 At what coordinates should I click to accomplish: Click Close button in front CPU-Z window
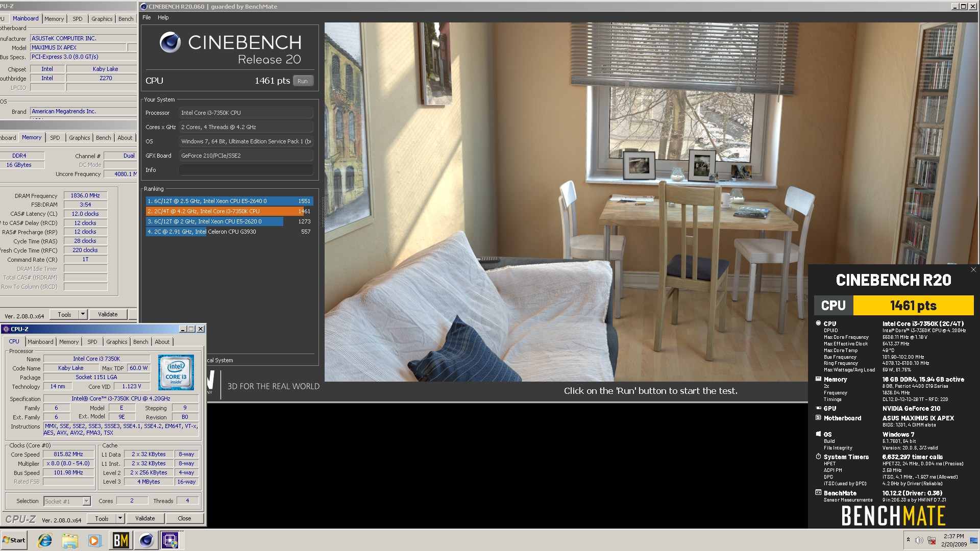184,518
